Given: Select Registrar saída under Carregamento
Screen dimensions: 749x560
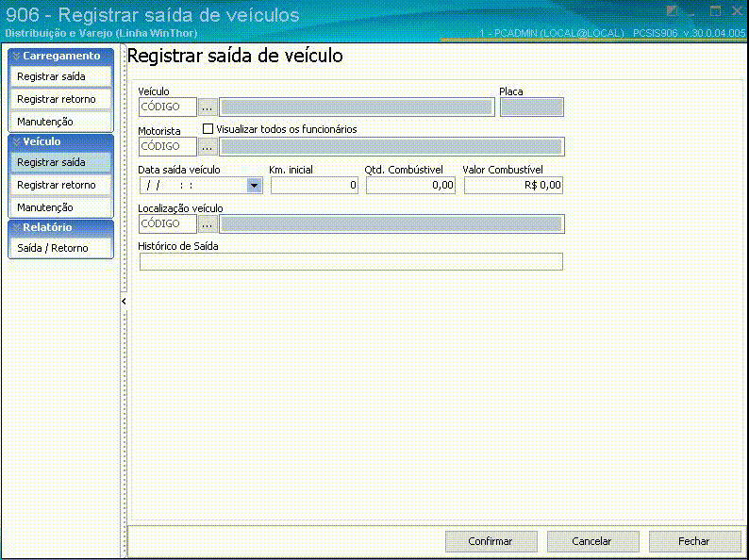Looking at the screenshot, I should [x=60, y=76].
